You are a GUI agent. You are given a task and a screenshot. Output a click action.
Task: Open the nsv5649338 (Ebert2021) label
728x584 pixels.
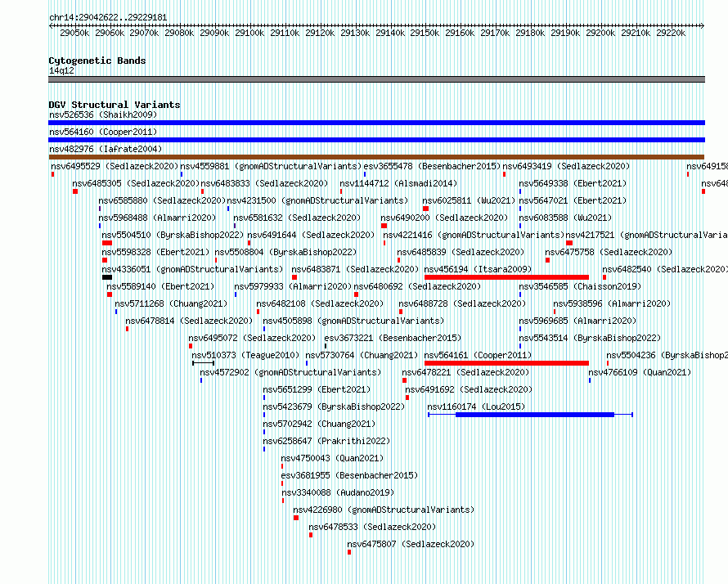[573, 183]
